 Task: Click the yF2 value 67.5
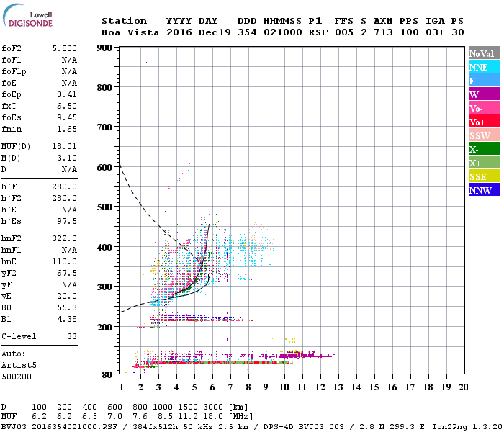tap(67, 273)
